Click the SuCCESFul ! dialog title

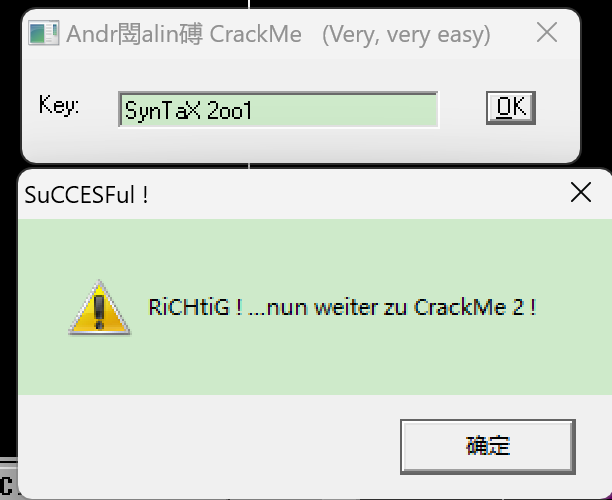point(86,194)
